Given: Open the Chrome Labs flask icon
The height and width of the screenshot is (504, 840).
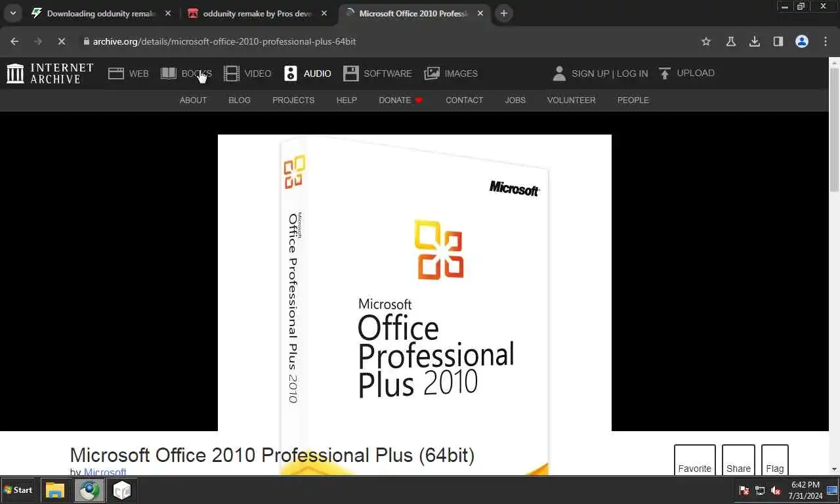Looking at the screenshot, I should [730, 41].
